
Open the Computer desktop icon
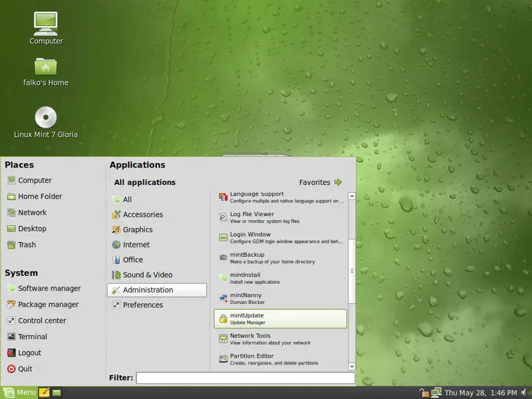(46, 23)
